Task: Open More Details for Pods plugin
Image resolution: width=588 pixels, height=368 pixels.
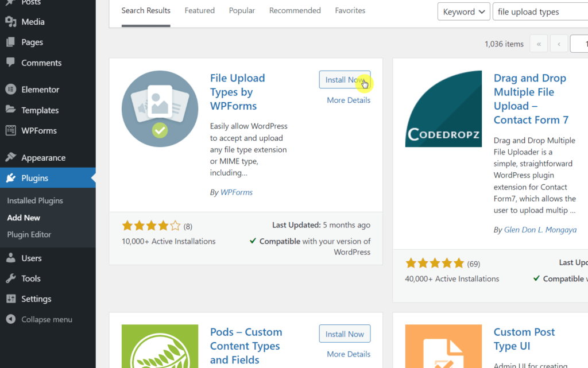Action: click(349, 354)
